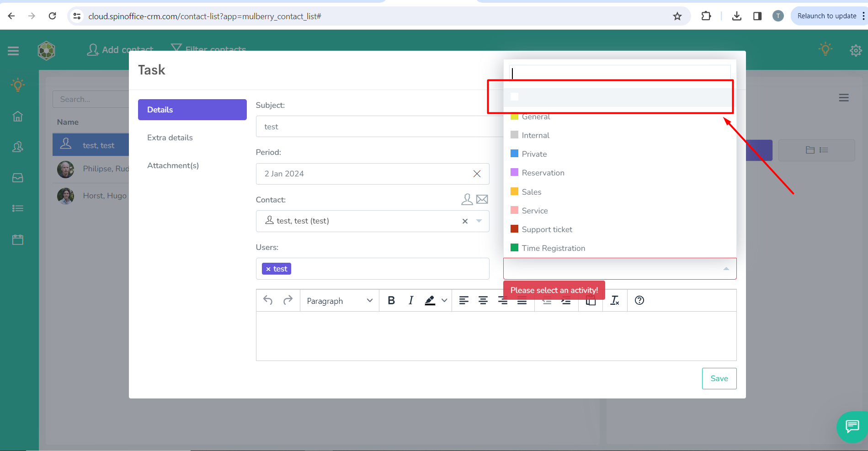Remove the selected contact test, test

[x=465, y=221]
